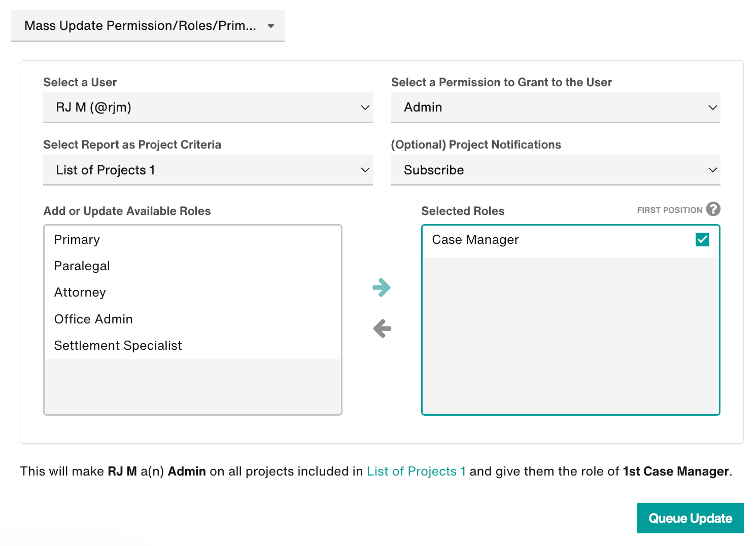
Task: Select the Office Admin role
Action: (193, 319)
